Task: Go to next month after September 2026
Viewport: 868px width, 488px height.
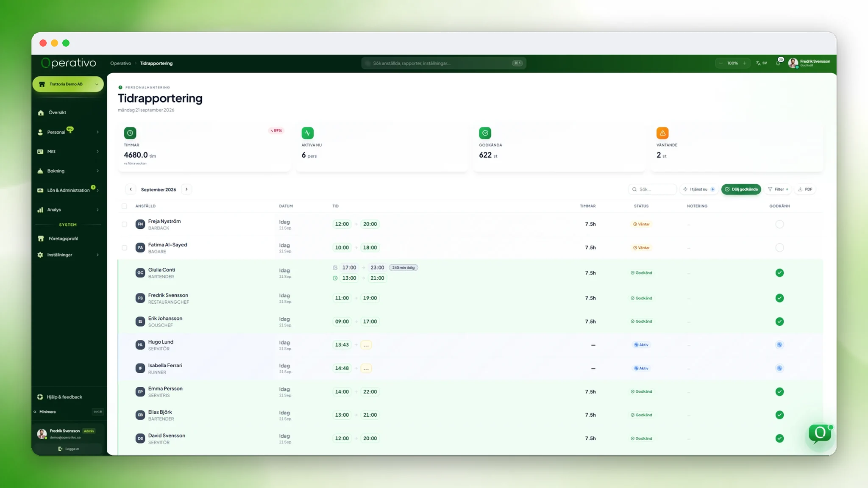Action: point(186,189)
